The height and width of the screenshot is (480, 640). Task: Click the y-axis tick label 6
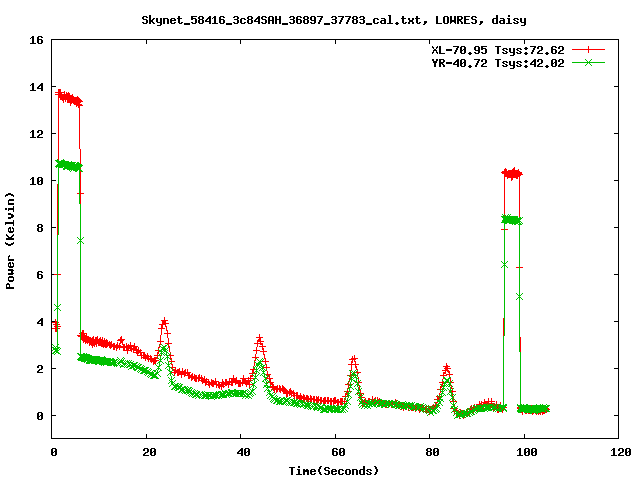[x=40, y=275]
